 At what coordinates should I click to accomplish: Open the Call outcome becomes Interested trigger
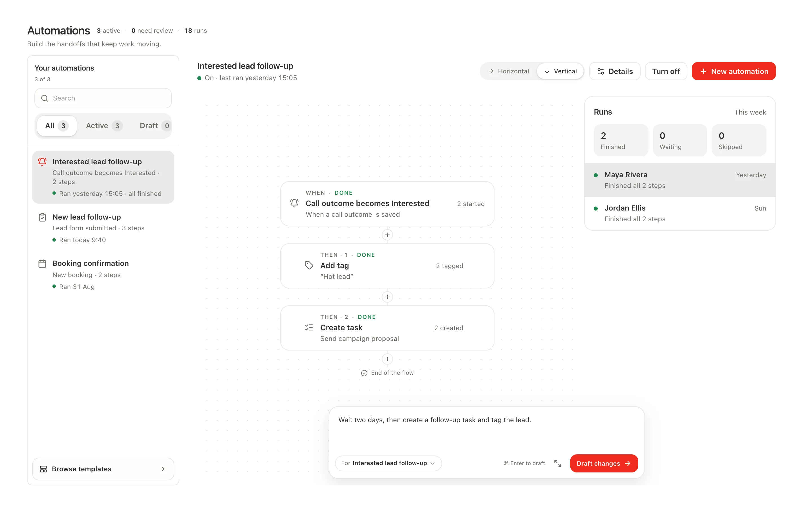coord(387,203)
